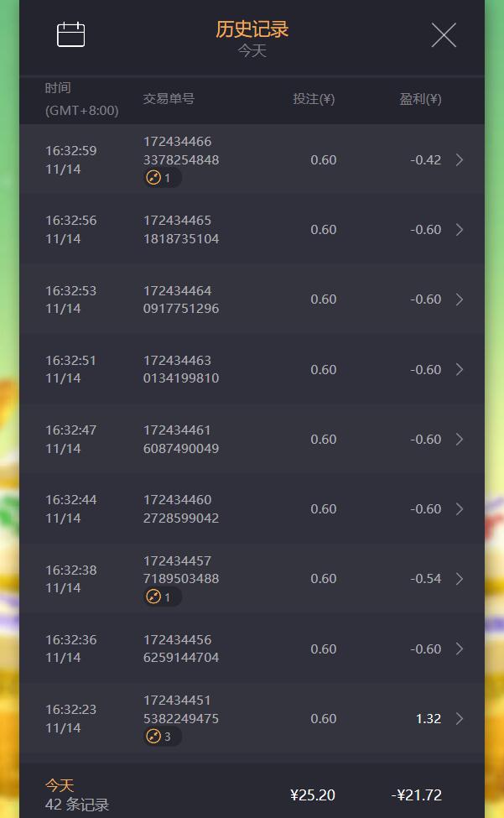Expand the 16:32:36 record details arrow
This screenshot has width=504, height=818.
(x=460, y=649)
